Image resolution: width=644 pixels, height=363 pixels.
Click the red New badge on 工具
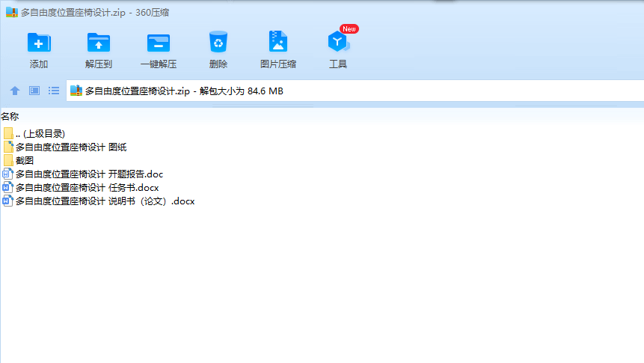(x=349, y=28)
